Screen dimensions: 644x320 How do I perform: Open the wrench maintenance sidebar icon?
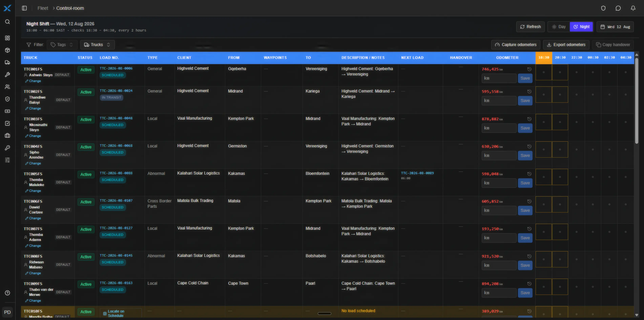click(7, 75)
